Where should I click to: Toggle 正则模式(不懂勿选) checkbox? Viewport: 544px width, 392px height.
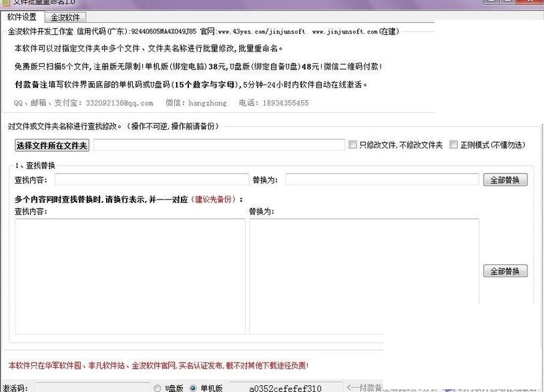tap(453, 144)
